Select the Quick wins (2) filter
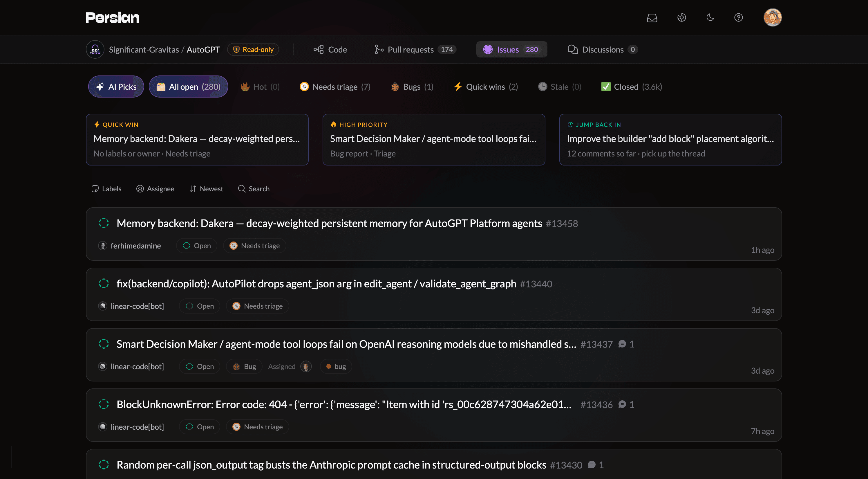Viewport: 868px width, 479px height. click(486, 87)
